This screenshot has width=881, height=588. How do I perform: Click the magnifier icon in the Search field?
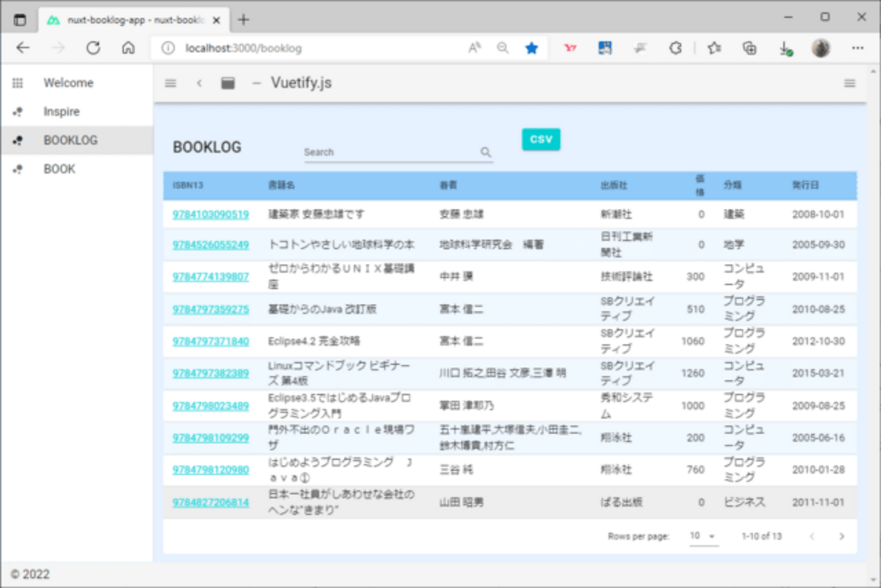[486, 153]
